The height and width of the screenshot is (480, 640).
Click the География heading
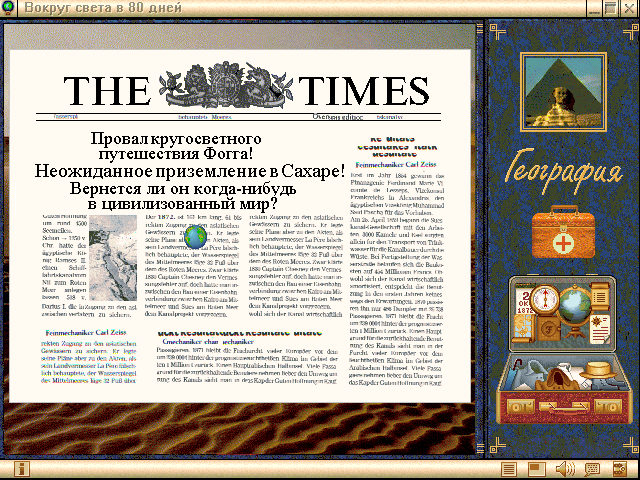[565, 171]
